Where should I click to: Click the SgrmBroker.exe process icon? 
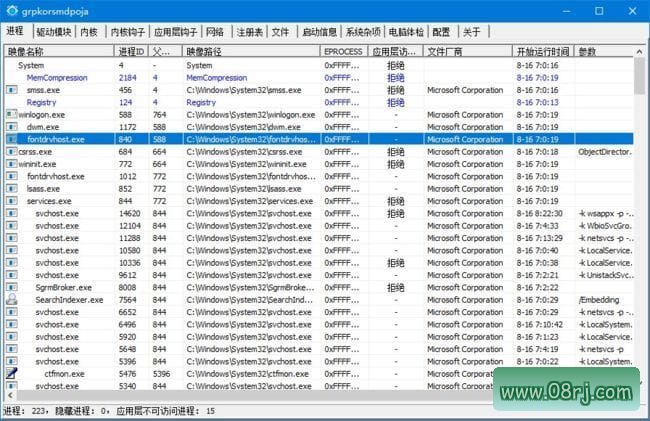[x=12, y=287]
